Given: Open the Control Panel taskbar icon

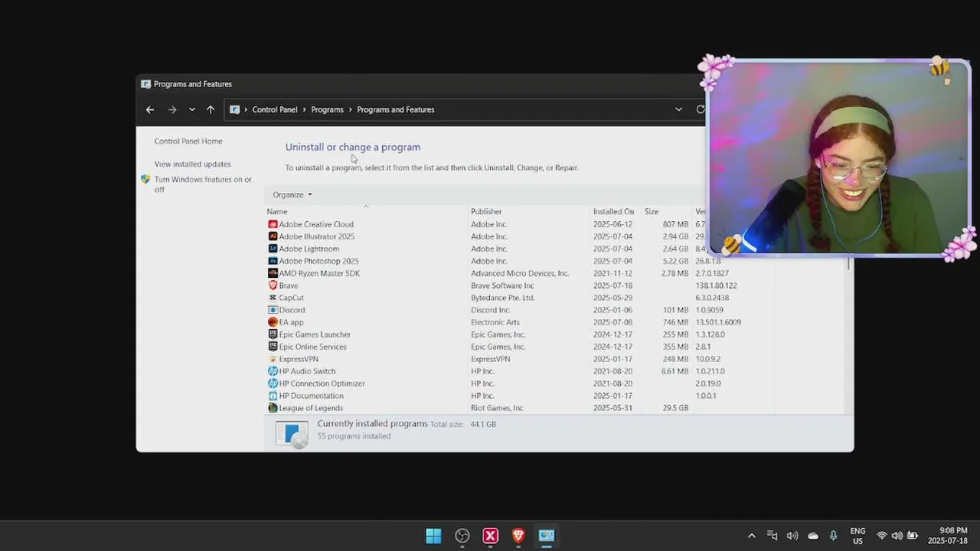Looking at the screenshot, I should (x=547, y=536).
